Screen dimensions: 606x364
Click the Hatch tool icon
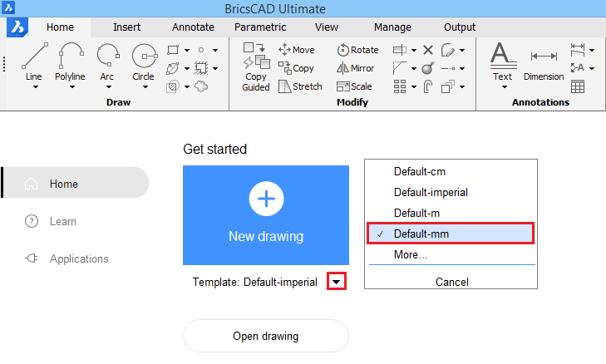coord(172,86)
